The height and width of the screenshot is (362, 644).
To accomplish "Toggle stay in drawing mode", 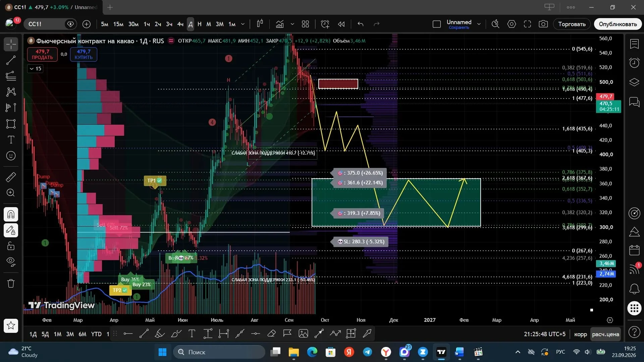I will click(11, 230).
